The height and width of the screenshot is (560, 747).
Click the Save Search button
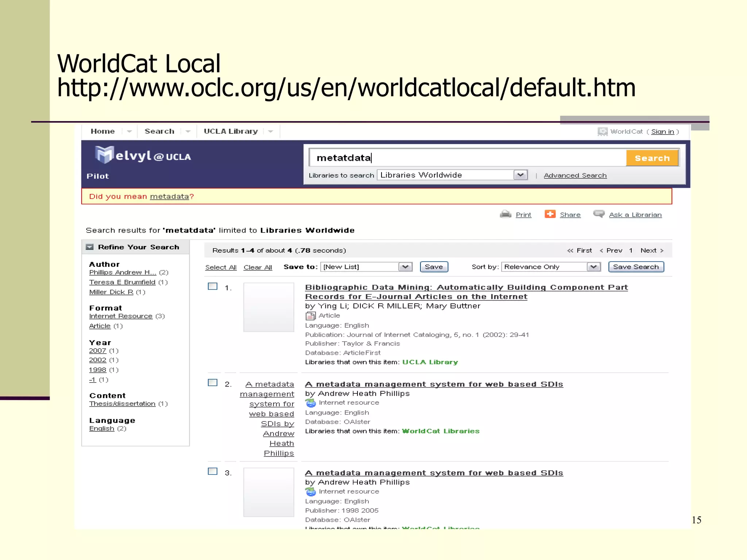click(x=636, y=267)
